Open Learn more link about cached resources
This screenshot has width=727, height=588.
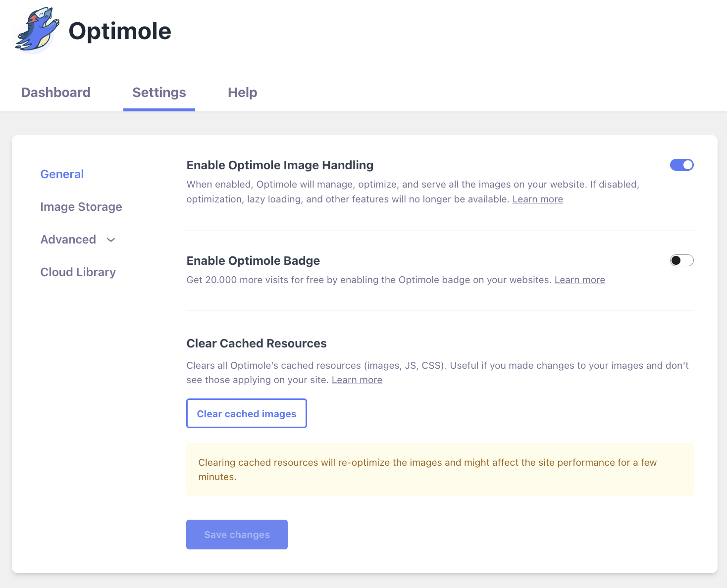pyautogui.click(x=357, y=380)
